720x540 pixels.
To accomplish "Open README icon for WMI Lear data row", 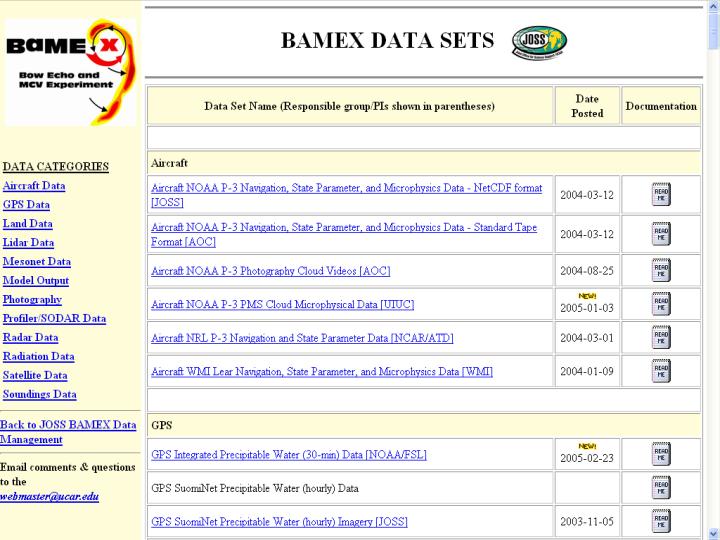I will [x=661, y=371].
